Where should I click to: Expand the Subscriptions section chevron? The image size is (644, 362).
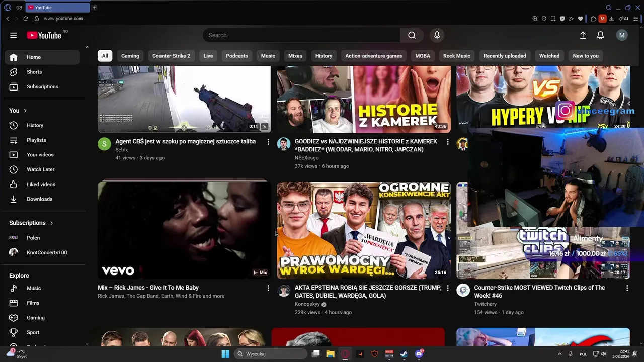[x=51, y=223]
